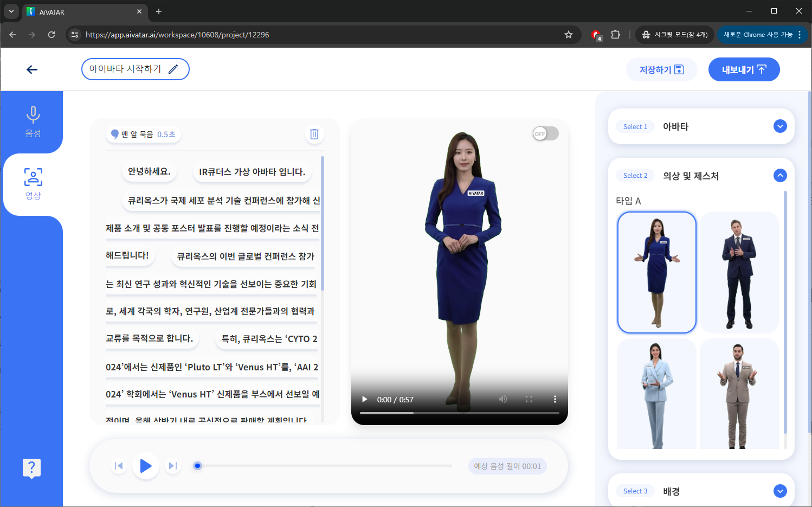Click the audio playback slider handle
This screenshot has height=507, width=812.
coord(198,466)
